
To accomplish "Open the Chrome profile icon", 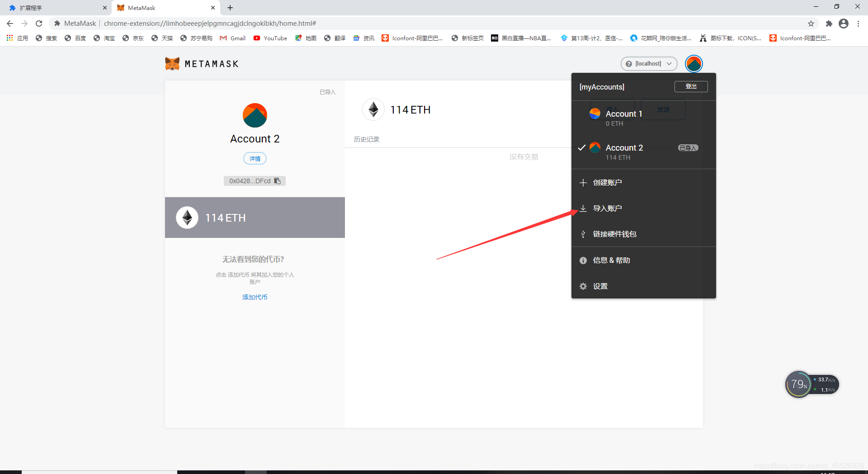I will pyautogui.click(x=844, y=24).
